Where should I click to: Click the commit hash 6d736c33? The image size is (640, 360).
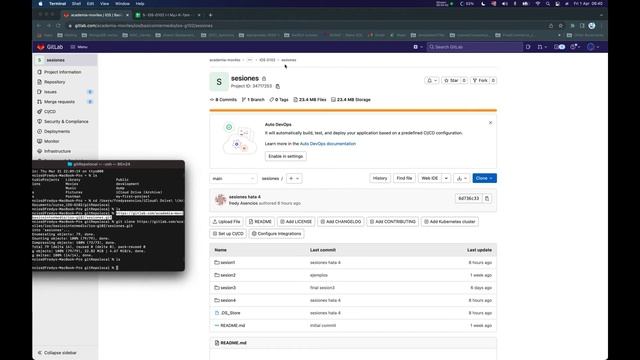point(469,198)
